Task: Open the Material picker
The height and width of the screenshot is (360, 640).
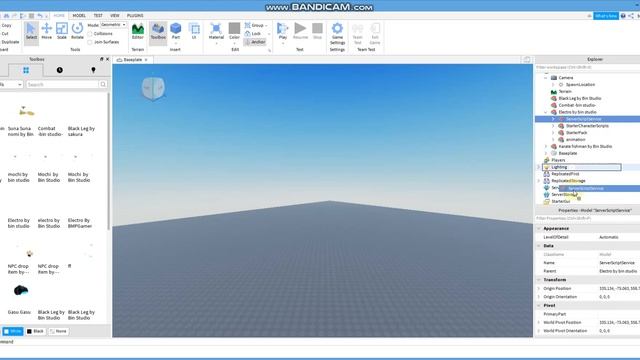Action: [x=216, y=31]
